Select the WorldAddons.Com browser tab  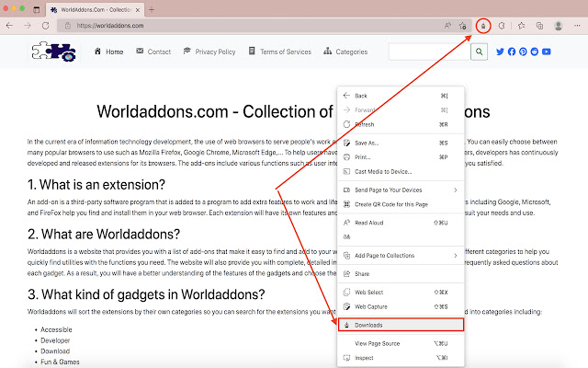click(x=96, y=10)
